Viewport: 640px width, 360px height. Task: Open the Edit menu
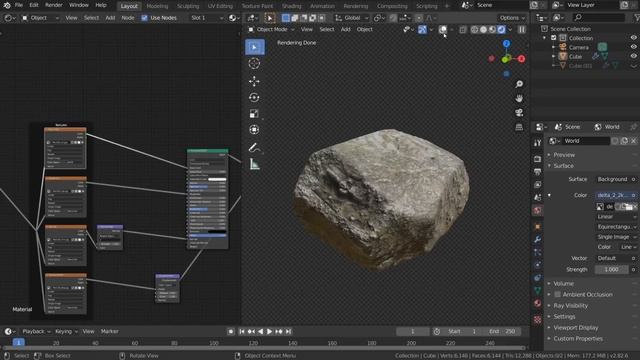click(x=34, y=5)
